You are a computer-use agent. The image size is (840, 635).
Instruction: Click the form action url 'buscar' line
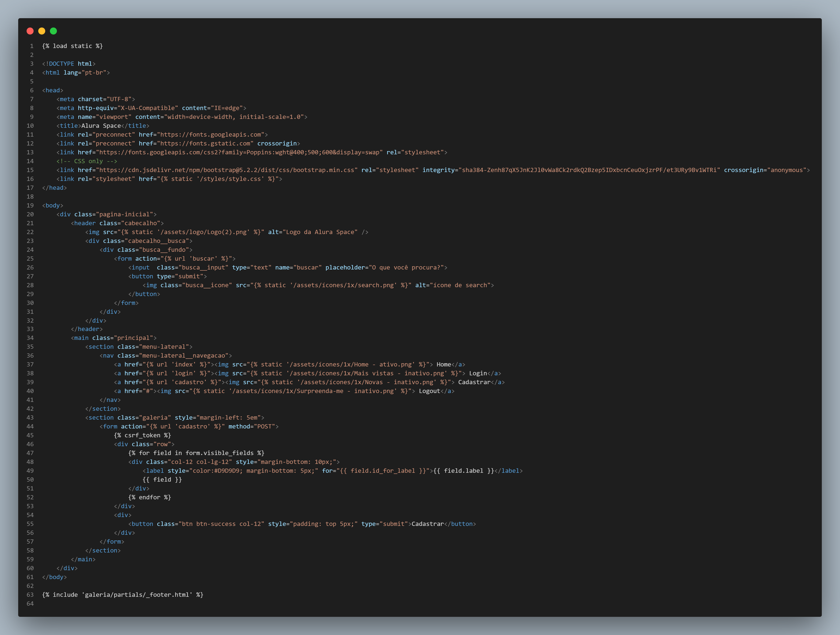pyautogui.click(x=175, y=259)
